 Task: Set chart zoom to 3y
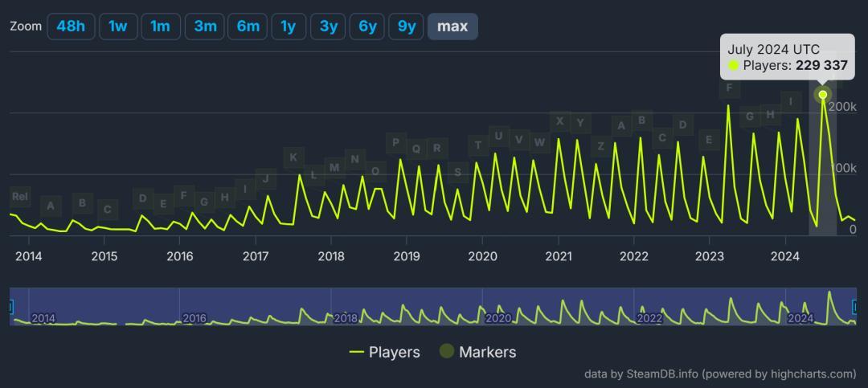(x=329, y=26)
